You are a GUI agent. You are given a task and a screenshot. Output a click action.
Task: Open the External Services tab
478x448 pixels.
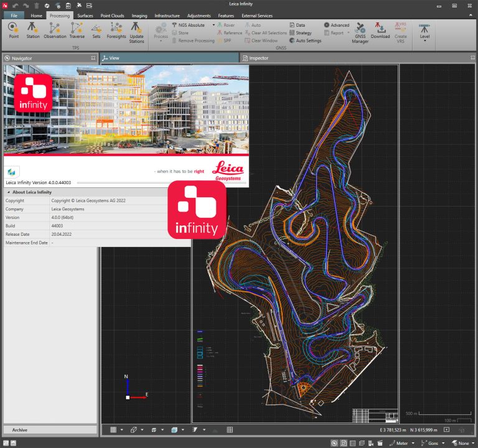pos(257,16)
